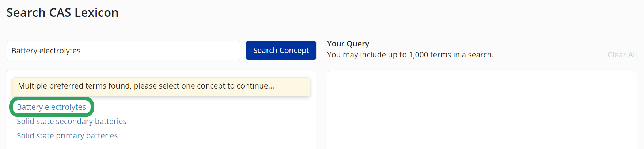The height and width of the screenshot is (149, 644).
Task: Click the Your Query heading label
Action: [348, 44]
